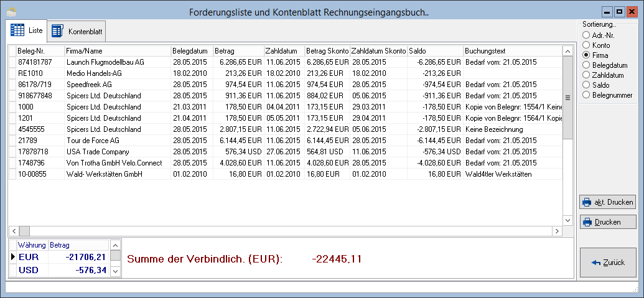Click the Währung column header
This screenshot has height=298, width=644.
32,245
